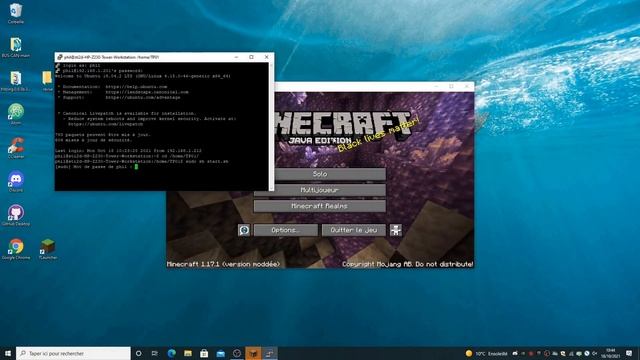Open the Corbeille recycle bin icon

[16, 13]
